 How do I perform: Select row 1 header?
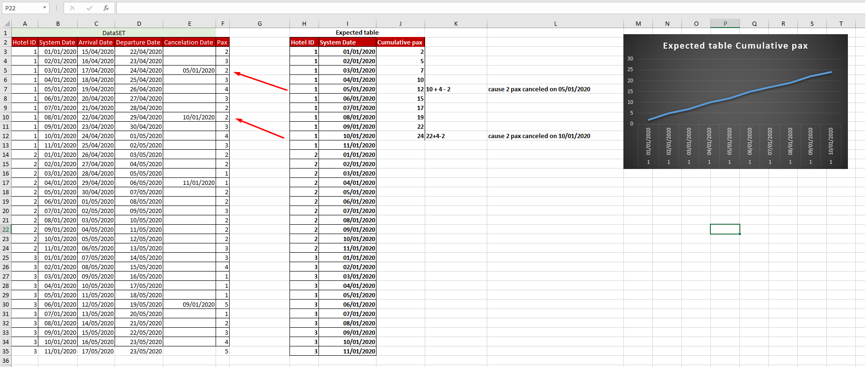pyautogui.click(x=6, y=33)
